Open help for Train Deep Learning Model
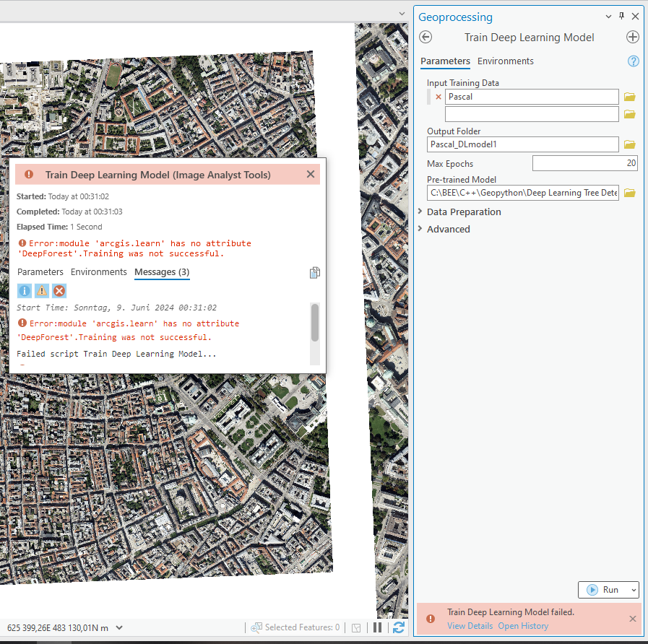 pos(634,61)
